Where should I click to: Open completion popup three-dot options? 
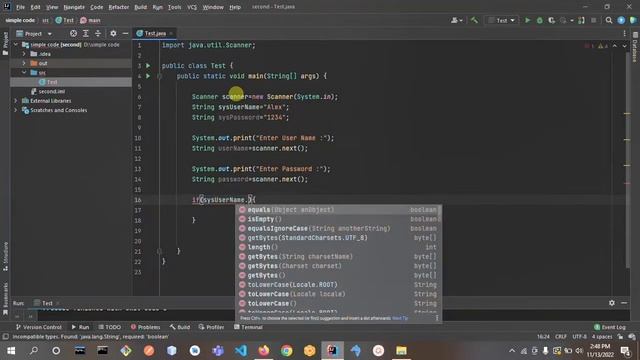[437, 318]
